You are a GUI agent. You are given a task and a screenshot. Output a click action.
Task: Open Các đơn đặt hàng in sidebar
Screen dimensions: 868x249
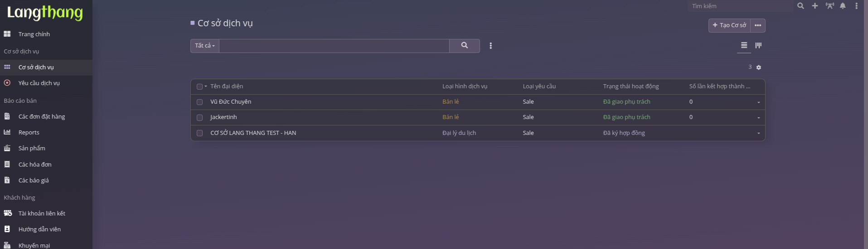(42, 117)
